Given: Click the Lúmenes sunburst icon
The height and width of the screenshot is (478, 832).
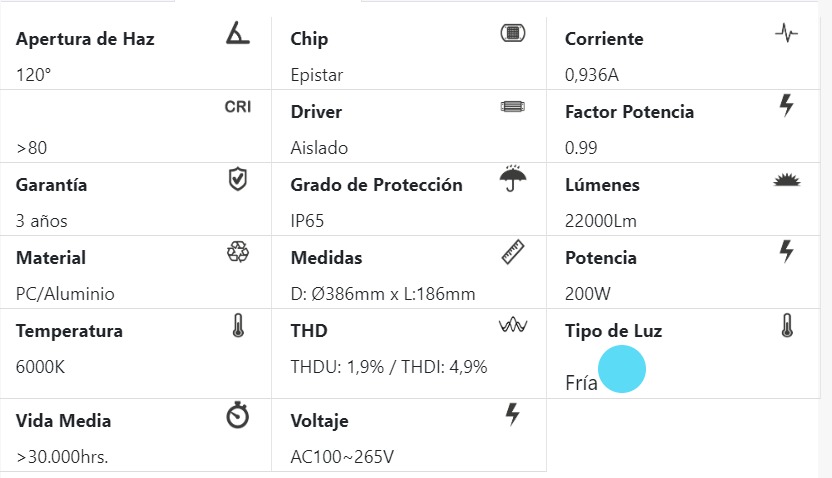Looking at the screenshot, I should click(787, 180).
